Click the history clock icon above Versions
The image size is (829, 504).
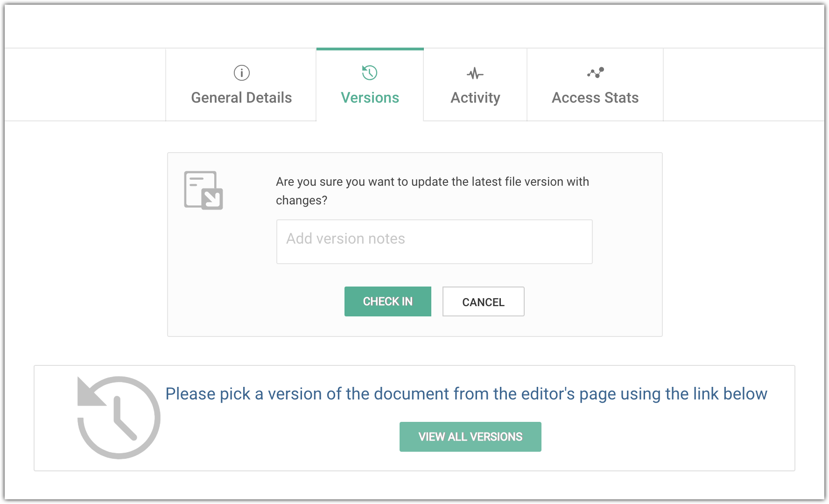(x=370, y=73)
